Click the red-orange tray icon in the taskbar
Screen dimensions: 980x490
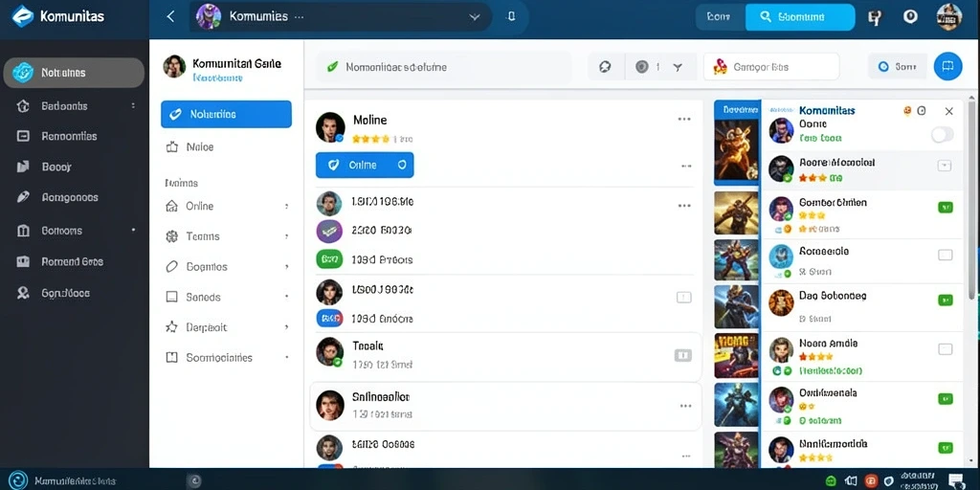click(x=871, y=481)
